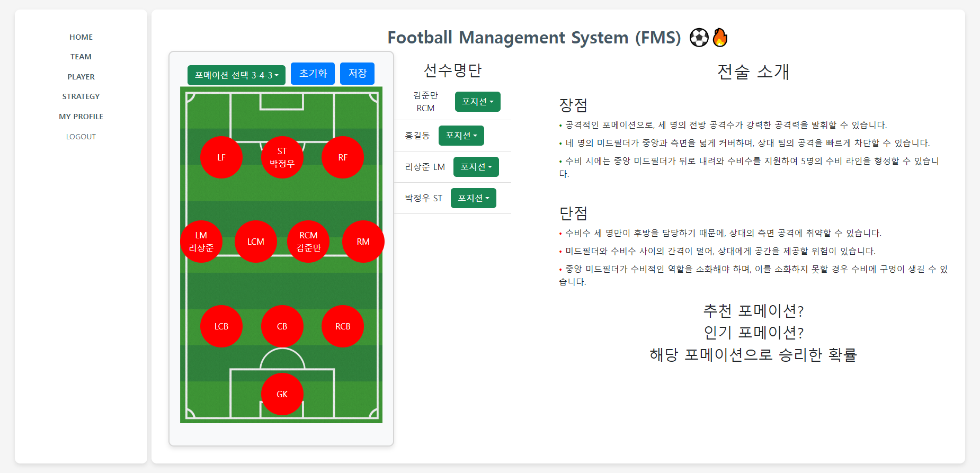The width and height of the screenshot is (980, 473).
Task: Open the PLAYER section from the sidebar
Action: coord(81,76)
